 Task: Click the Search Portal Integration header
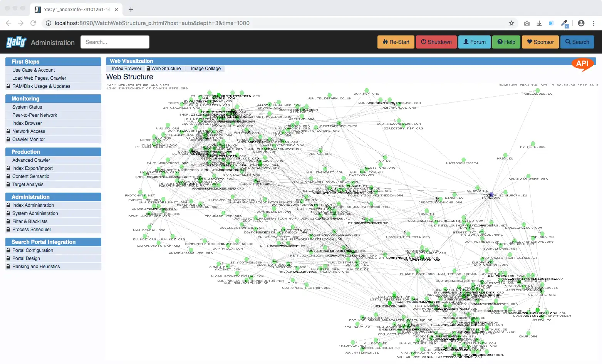54,242
